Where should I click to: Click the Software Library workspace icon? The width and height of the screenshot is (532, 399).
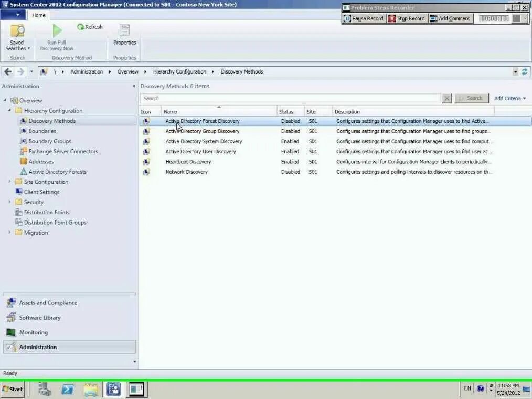coord(11,318)
